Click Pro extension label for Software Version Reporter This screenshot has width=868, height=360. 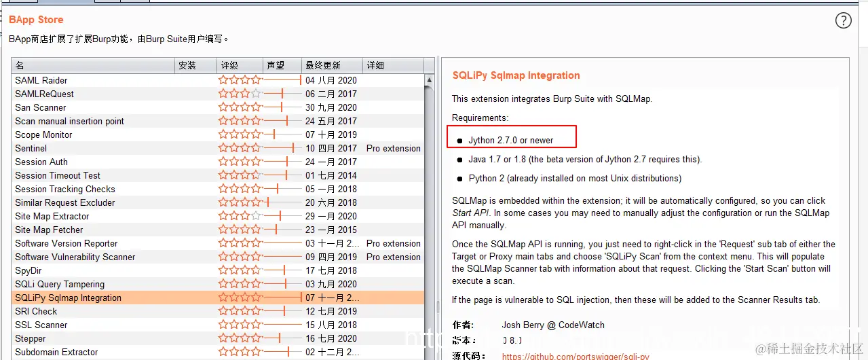click(x=394, y=243)
